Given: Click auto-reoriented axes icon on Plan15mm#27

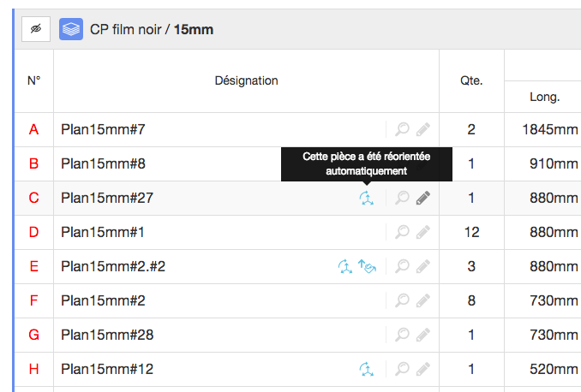Looking at the screenshot, I should tap(367, 198).
